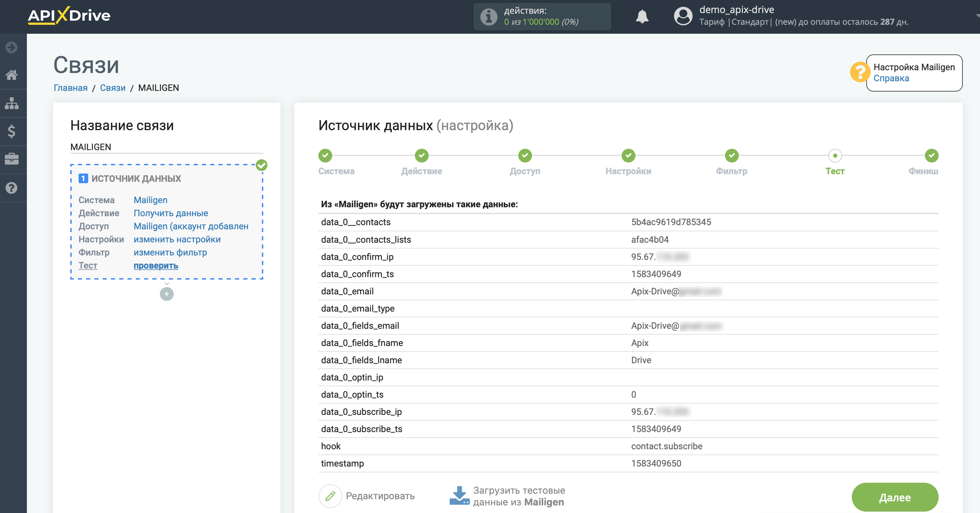This screenshot has width=980, height=513.
Task: Click the data_0_fields_lname value Drive
Action: tap(641, 360)
